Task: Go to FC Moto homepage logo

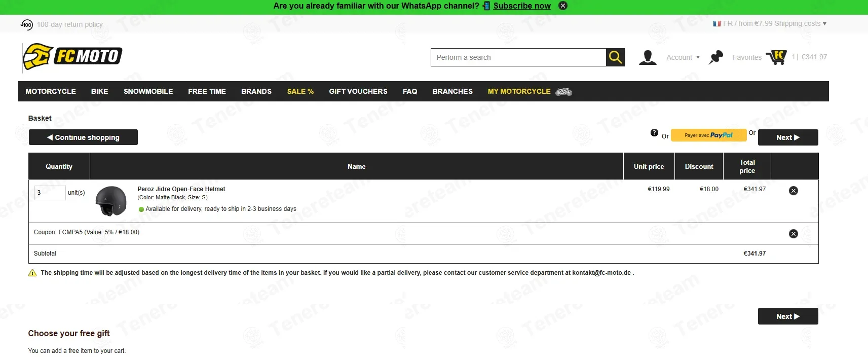Action: (72, 56)
